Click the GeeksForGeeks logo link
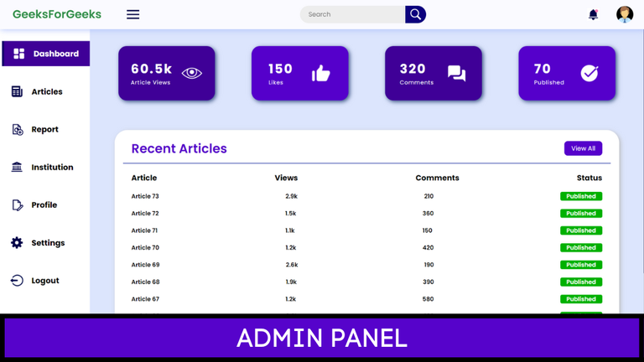The width and height of the screenshot is (644, 362). click(x=57, y=14)
